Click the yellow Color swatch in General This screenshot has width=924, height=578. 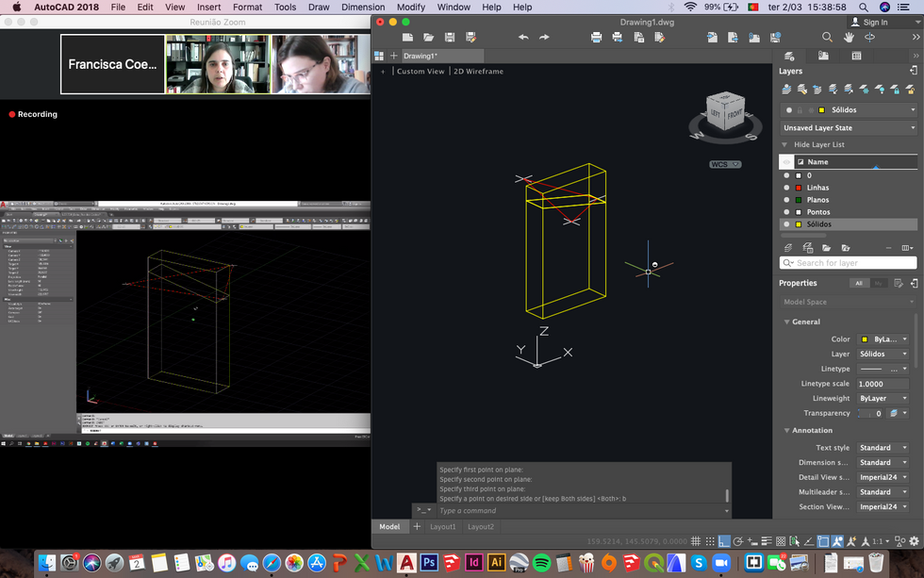865,339
